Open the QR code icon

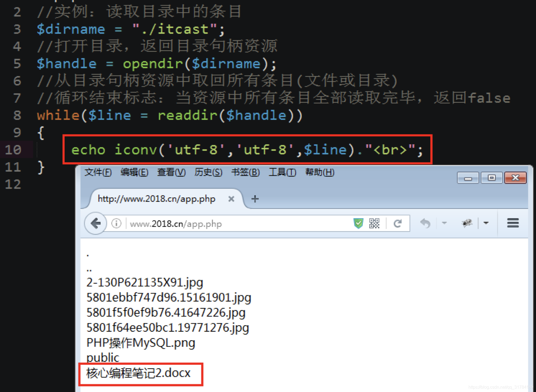(x=374, y=223)
